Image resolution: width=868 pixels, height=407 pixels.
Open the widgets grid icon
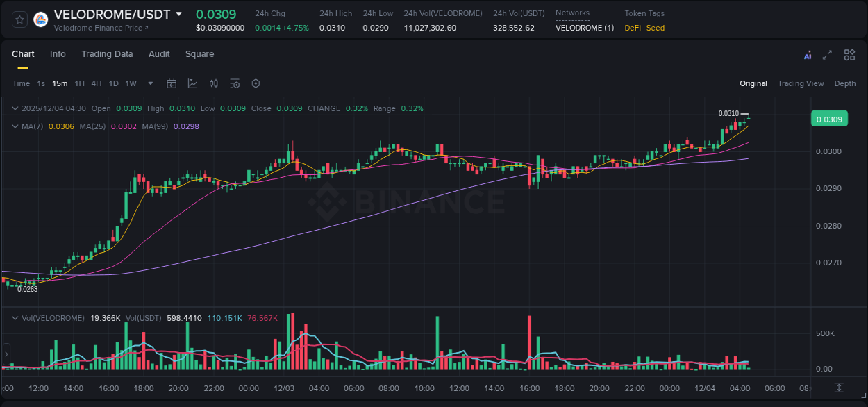(849, 54)
